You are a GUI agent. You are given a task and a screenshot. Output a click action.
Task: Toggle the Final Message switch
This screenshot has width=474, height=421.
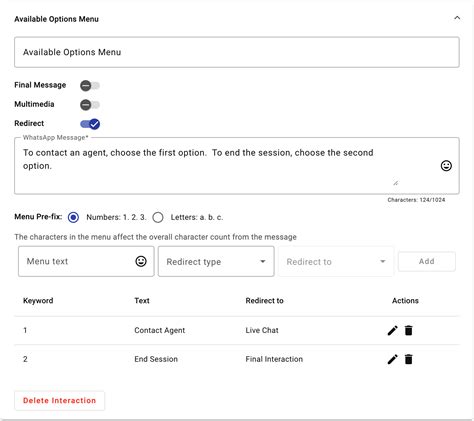point(90,86)
